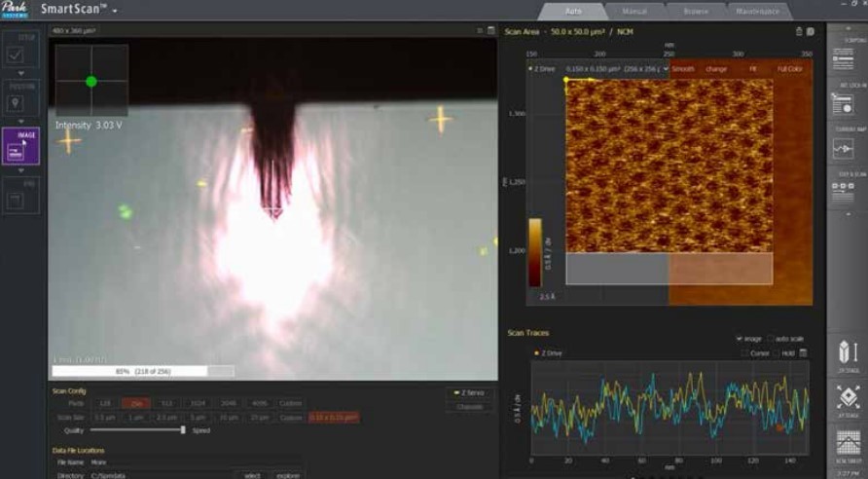Open the NCM sweep graph icon
This screenshot has height=479, width=868.
coord(849,445)
